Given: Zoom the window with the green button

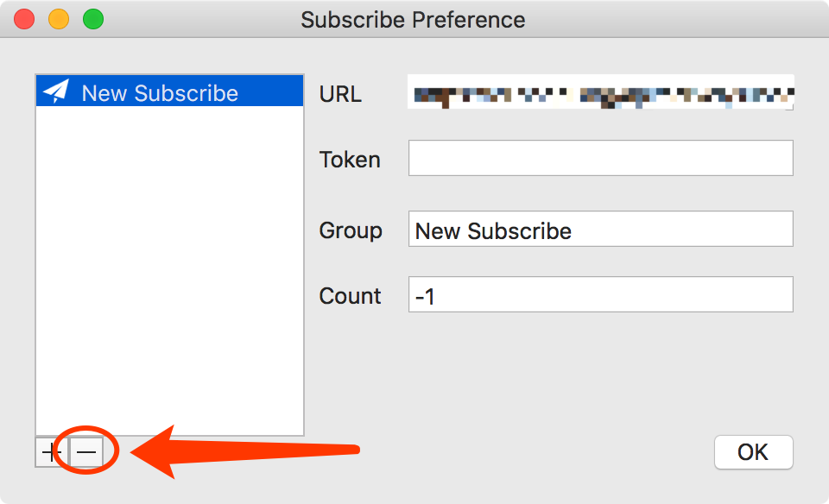Looking at the screenshot, I should click(x=93, y=19).
